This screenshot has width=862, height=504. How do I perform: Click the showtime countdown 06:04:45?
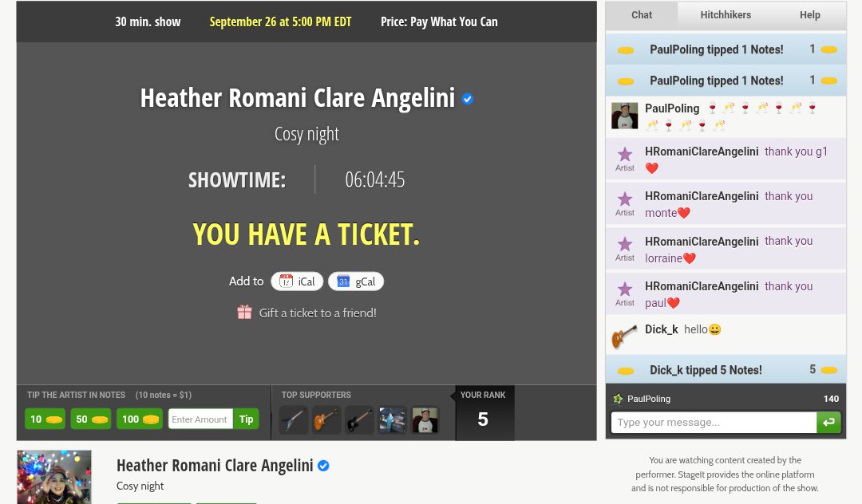(x=375, y=179)
